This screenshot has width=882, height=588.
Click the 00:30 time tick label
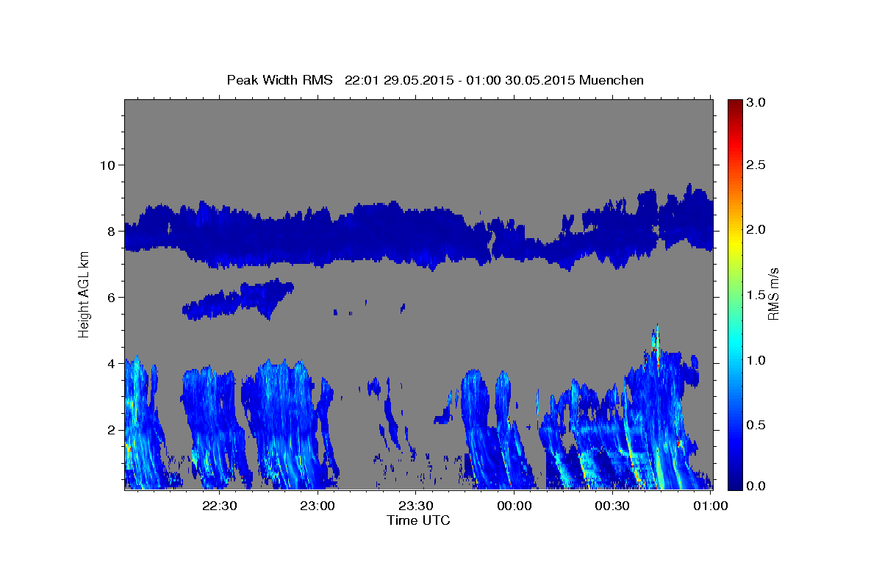612,506
